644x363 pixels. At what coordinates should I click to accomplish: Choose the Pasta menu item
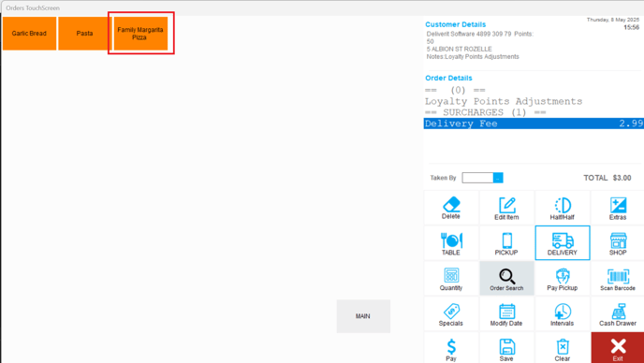(84, 34)
